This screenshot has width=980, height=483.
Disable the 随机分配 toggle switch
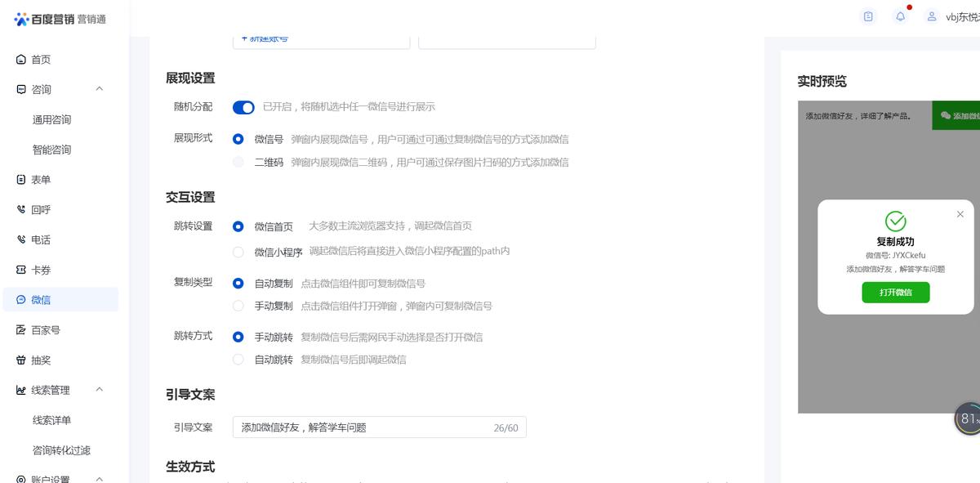[243, 107]
